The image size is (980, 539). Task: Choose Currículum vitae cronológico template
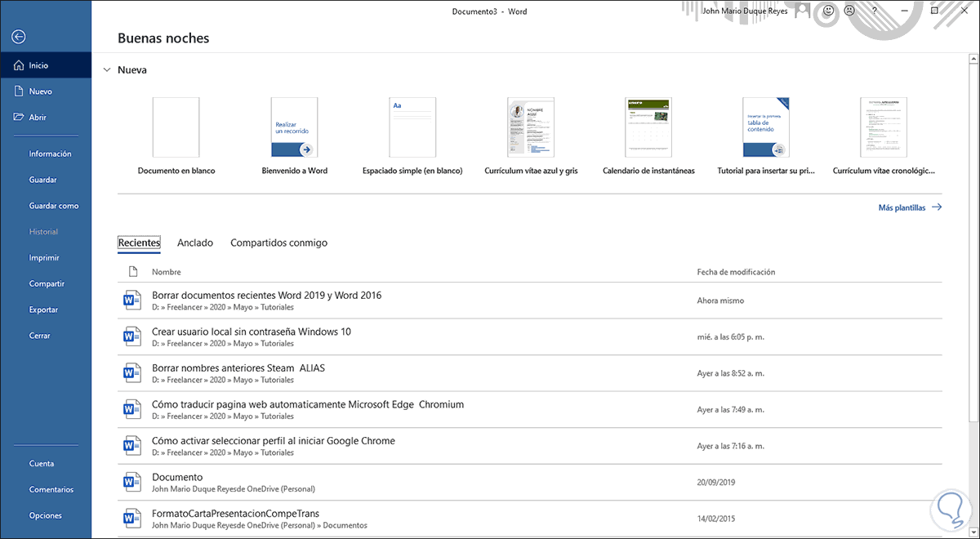(884, 137)
